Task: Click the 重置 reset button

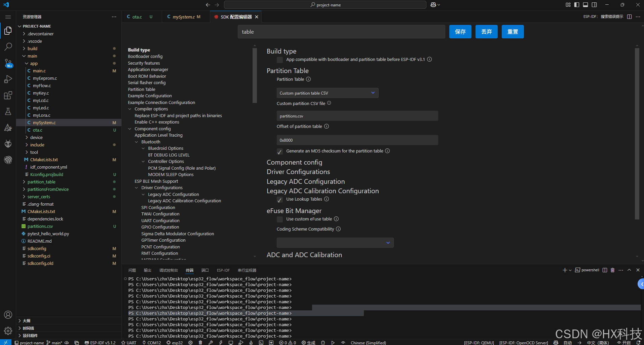Action: pyautogui.click(x=513, y=32)
